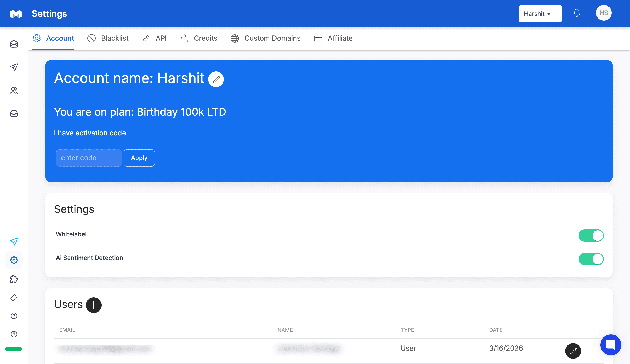Viewport: 630px width, 364px height.
Task: Edit the user row dated 3/16/2026
Action: (573, 351)
